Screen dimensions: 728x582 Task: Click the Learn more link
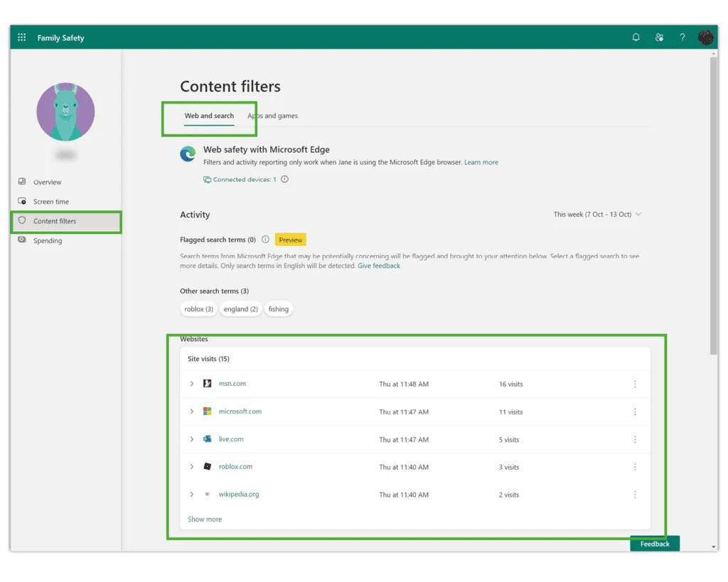pos(481,162)
